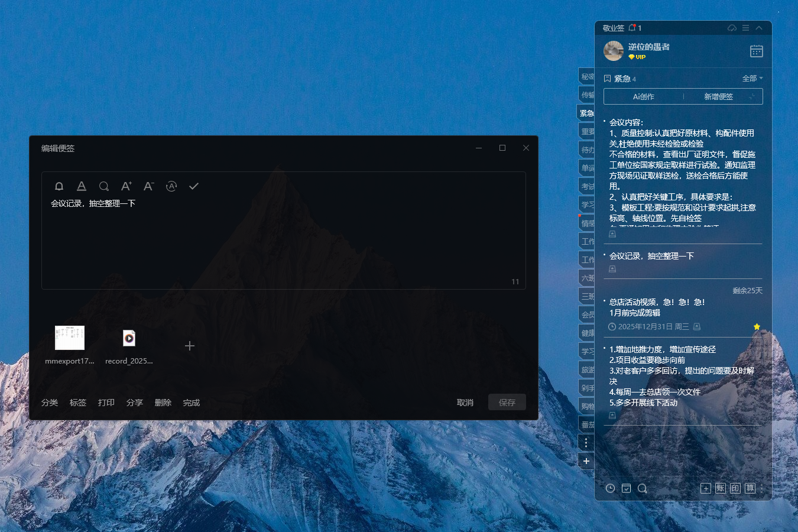
Task: Open the 账 icon in the bottom bar
Action: 720,488
